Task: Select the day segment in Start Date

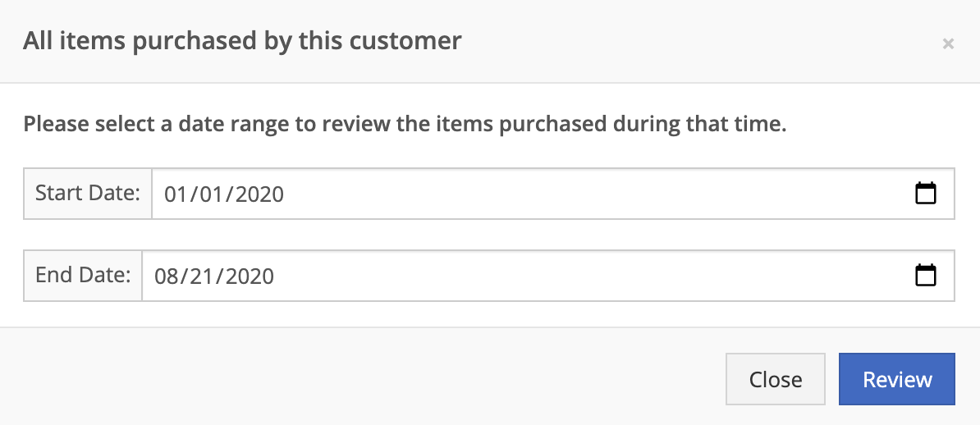Action: pos(211,194)
